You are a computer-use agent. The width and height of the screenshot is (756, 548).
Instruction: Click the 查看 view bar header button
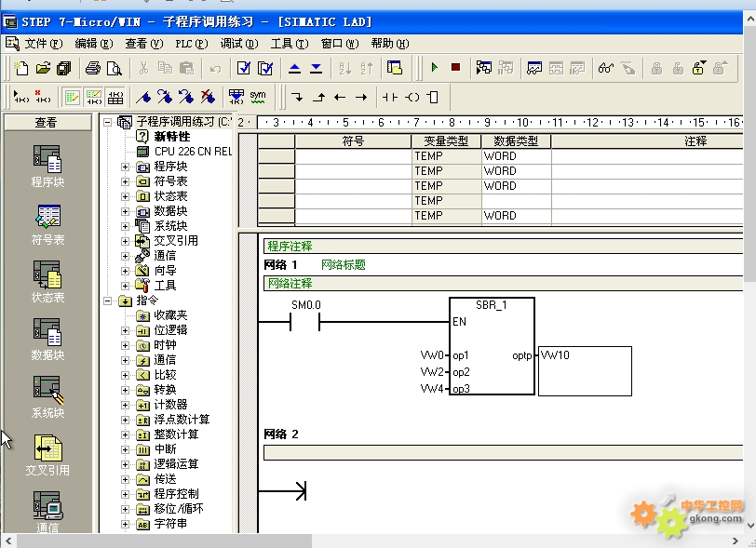[47, 123]
